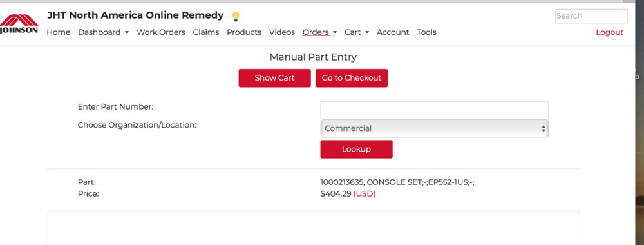Click the JHT North America Online Remedy title
Viewport: 644px width, 245px height.
135,15
